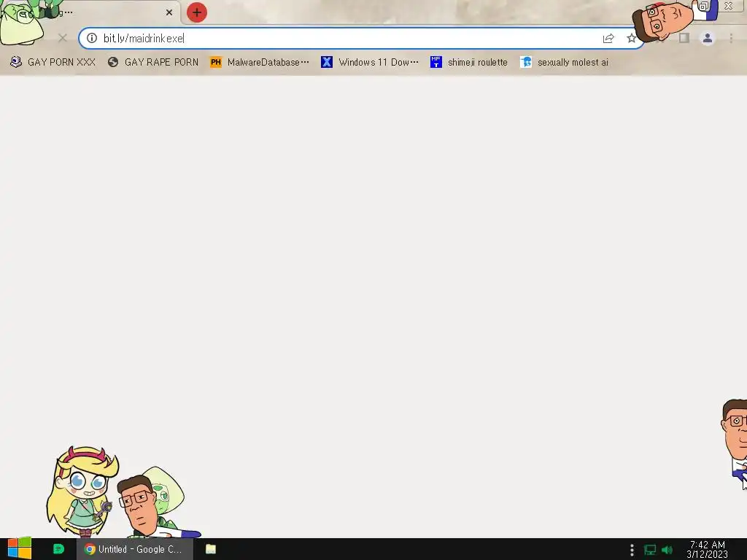
Task: Open the Windows 11 Dow... bookmark
Action: 370,63
